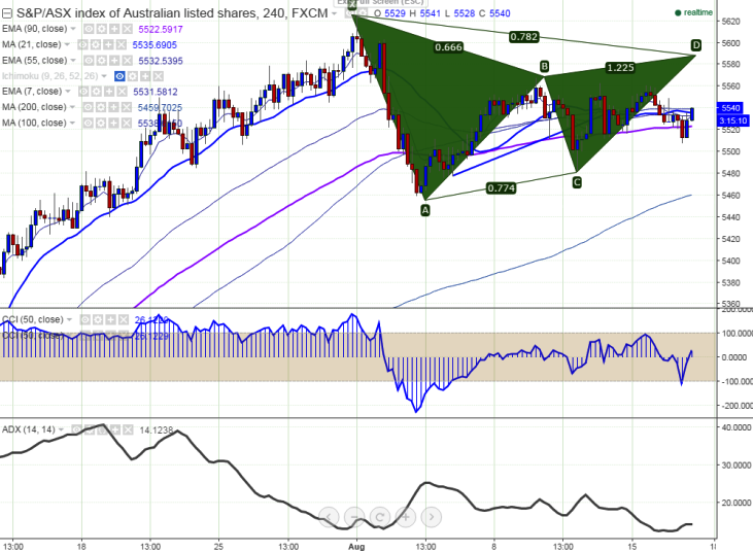Open settings gear for MA (200, close)
This screenshot has height=551, width=753.
[101, 108]
